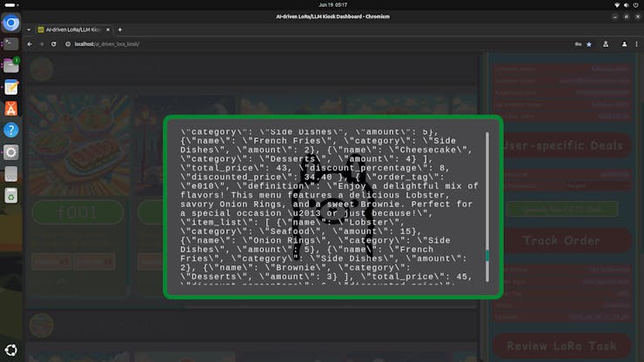Reload the kiosk dashboard page
Image resolution: width=644 pixels, height=362 pixels.
(x=53, y=44)
